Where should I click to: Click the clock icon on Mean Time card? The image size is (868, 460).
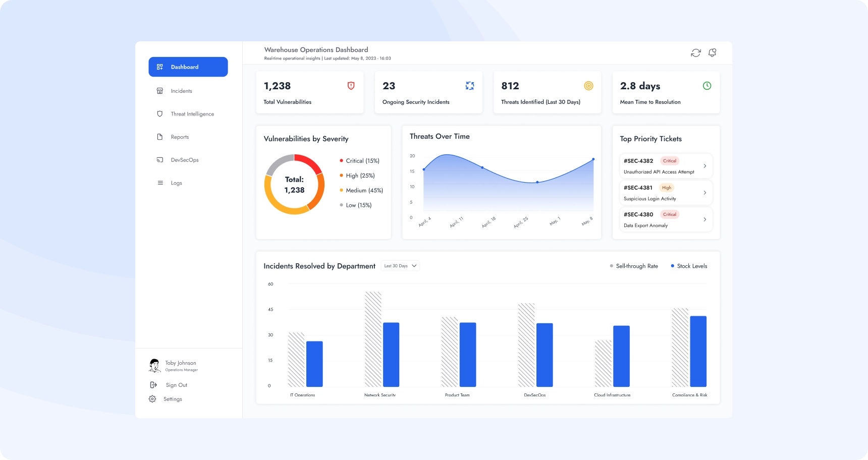pos(707,86)
